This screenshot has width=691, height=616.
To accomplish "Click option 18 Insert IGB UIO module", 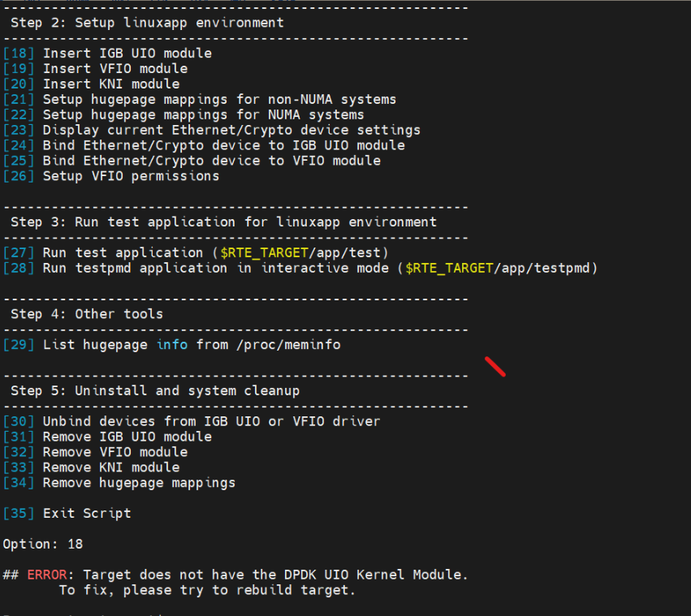I will 127,54.
